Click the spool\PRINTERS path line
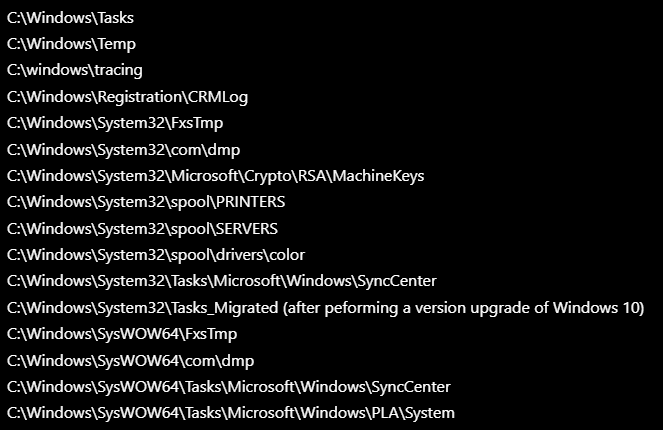The width and height of the screenshot is (663, 430). (x=146, y=202)
